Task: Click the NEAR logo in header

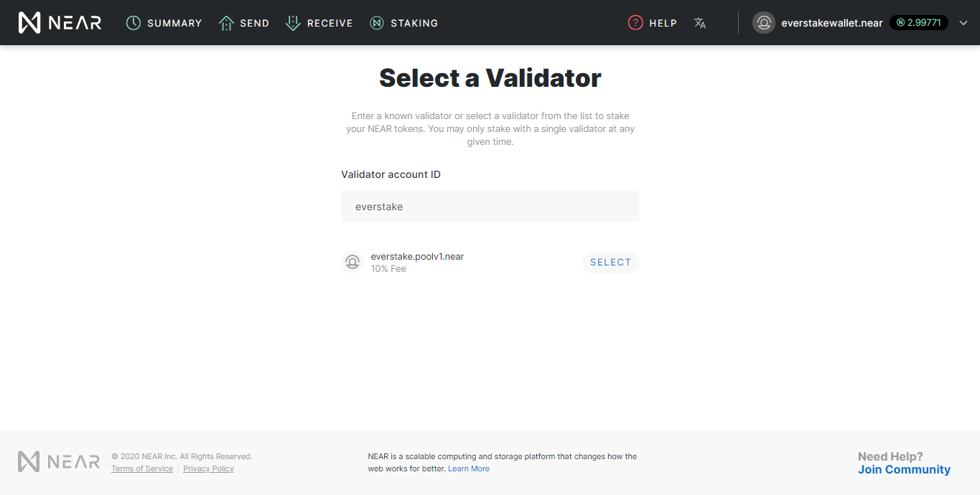Action: pyautogui.click(x=60, y=23)
